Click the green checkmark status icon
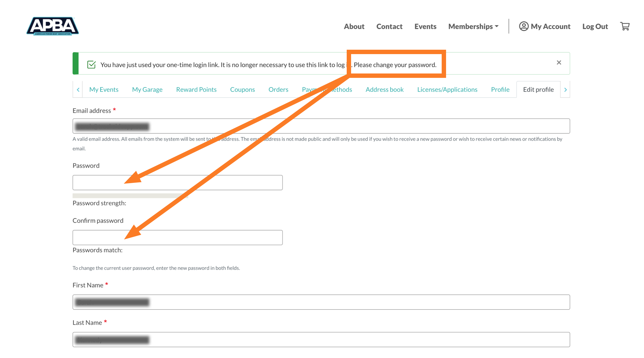This screenshot has width=644, height=358. click(91, 65)
